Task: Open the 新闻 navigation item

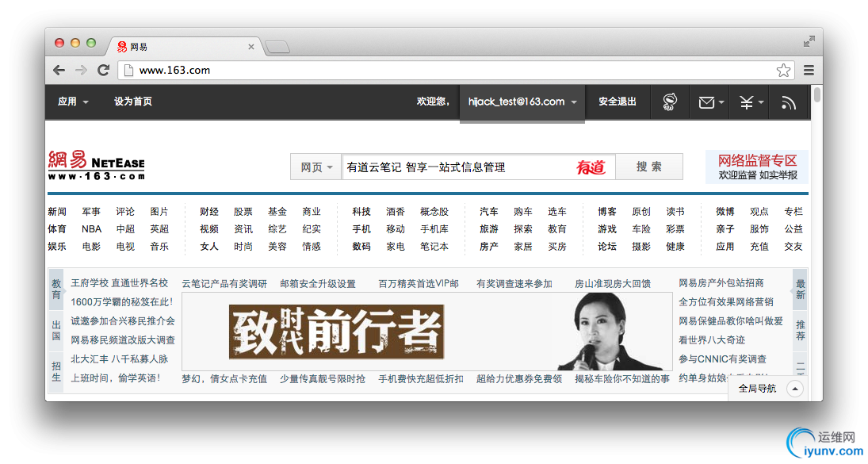Action: [x=57, y=212]
